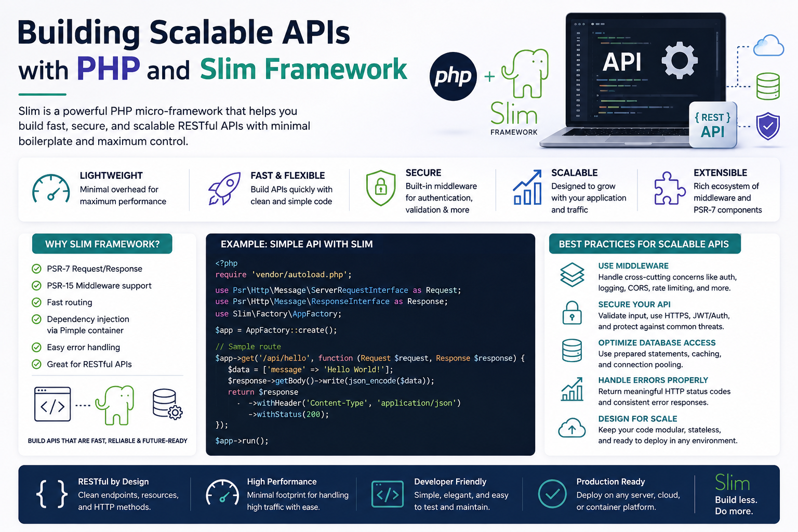Select the EXAMPLE: SIMPLE API WITH SLIM header

coord(297,244)
